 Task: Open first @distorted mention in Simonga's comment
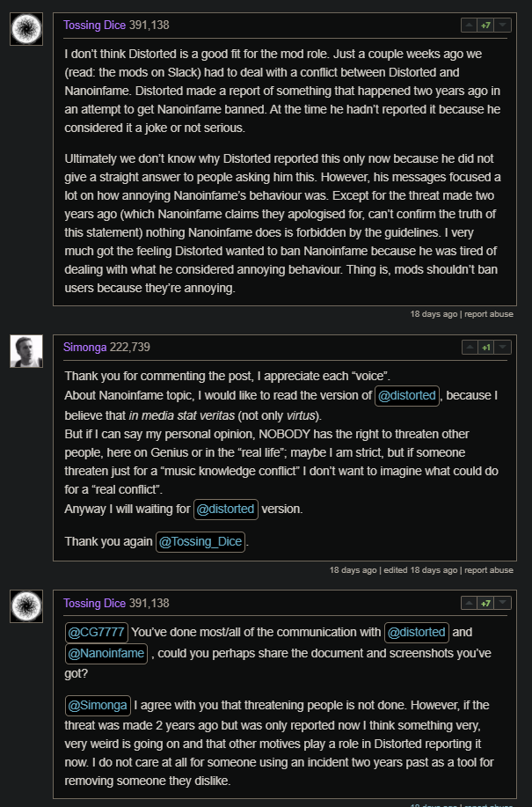click(407, 396)
